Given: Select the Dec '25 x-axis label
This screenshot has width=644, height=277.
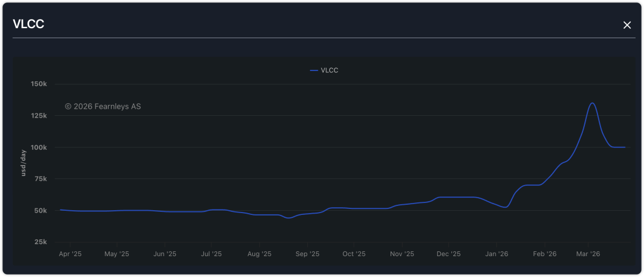Looking at the screenshot, I should [448, 254].
